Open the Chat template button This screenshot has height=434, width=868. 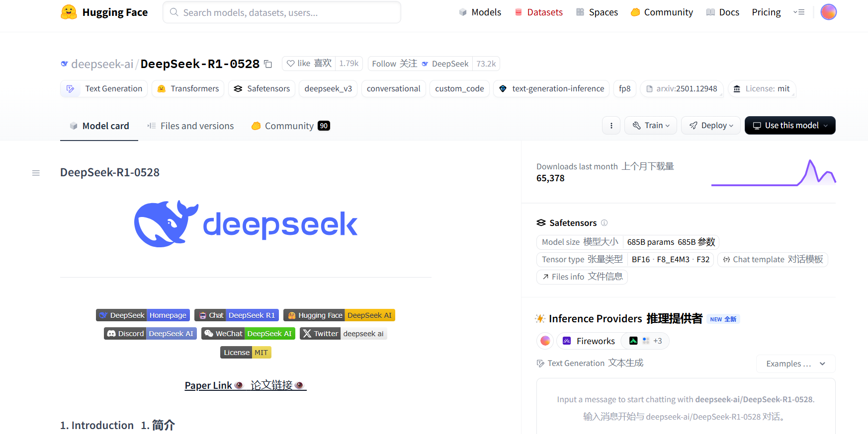point(773,259)
